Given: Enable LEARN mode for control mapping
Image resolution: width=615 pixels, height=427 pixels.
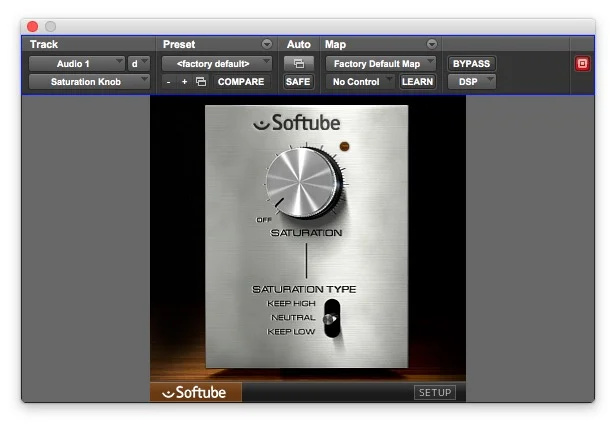Looking at the screenshot, I should (x=417, y=82).
